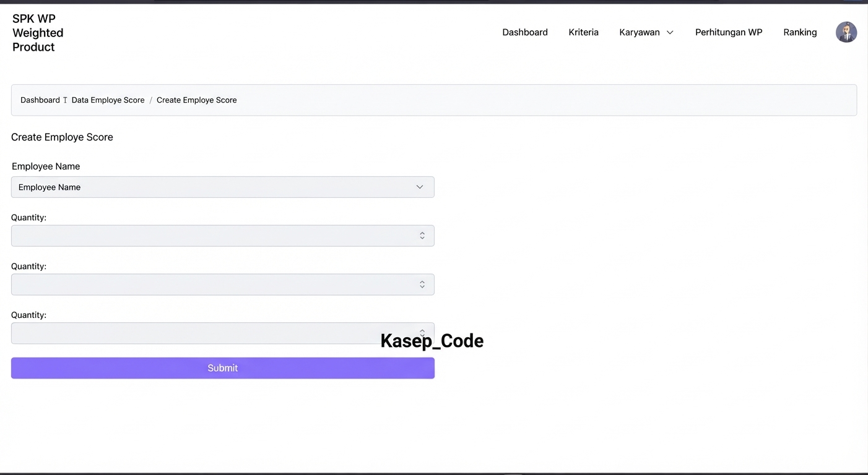
Task: Focus the first Quantity input field
Action: click(223, 236)
